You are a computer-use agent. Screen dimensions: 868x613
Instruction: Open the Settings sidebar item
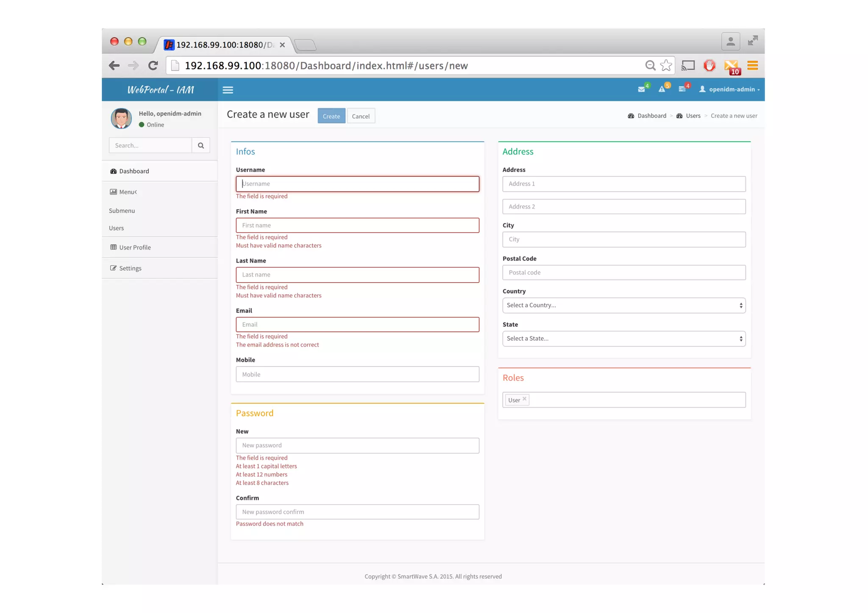[x=130, y=268]
